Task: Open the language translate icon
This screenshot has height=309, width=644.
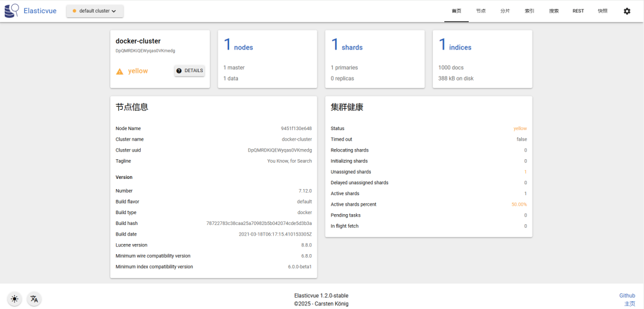Action: 35,299
